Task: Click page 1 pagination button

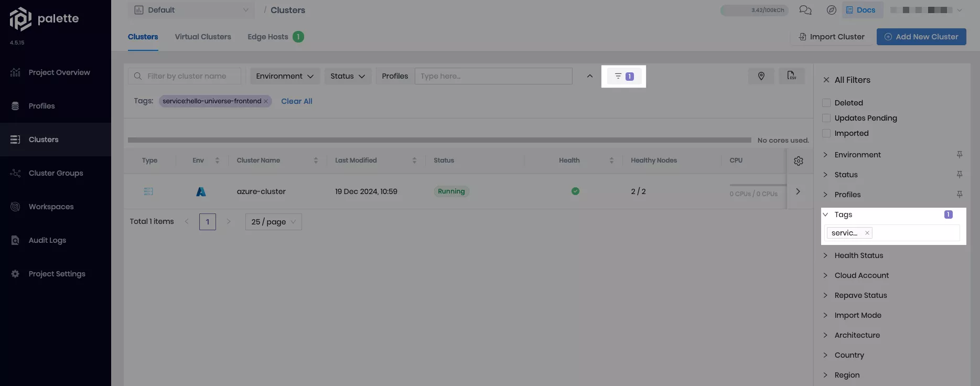Action: click(x=208, y=222)
